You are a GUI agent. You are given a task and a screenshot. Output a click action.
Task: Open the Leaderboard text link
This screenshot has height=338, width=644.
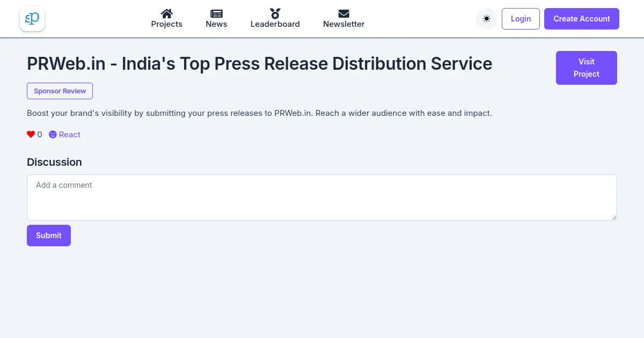pyautogui.click(x=275, y=24)
